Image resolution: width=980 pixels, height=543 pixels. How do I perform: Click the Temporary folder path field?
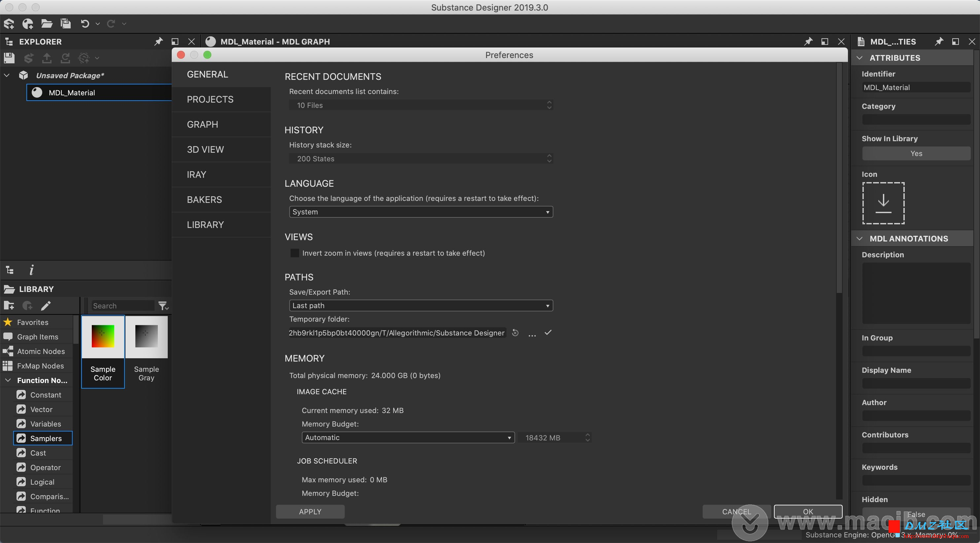[397, 333]
